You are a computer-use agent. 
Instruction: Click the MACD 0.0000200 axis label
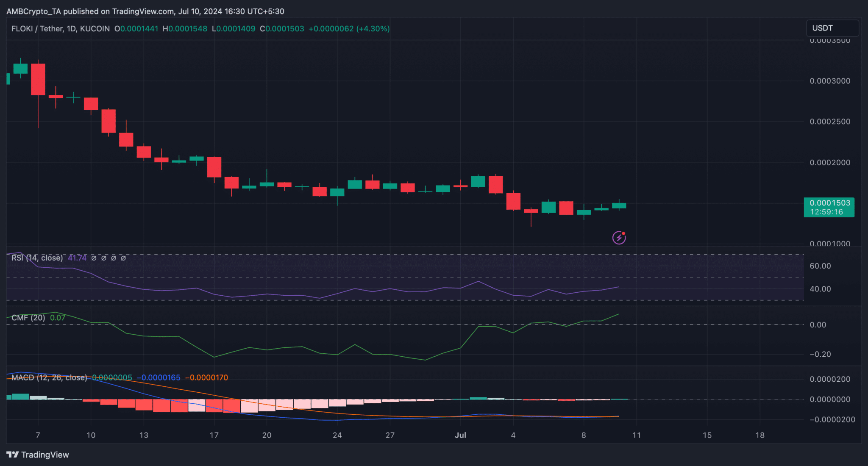[x=830, y=379]
